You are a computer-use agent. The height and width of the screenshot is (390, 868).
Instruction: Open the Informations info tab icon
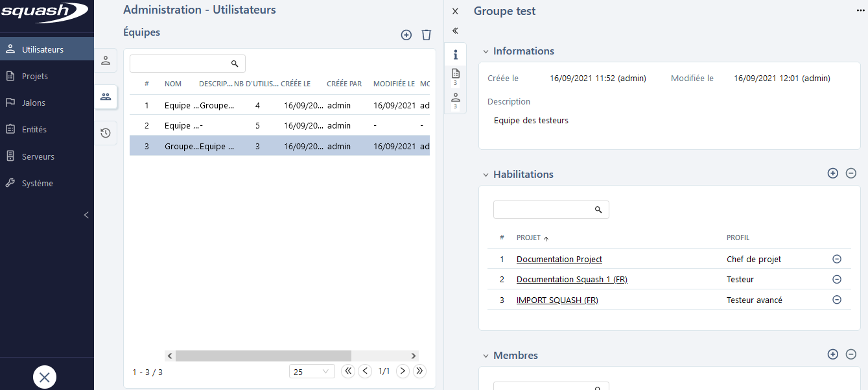coord(455,55)
